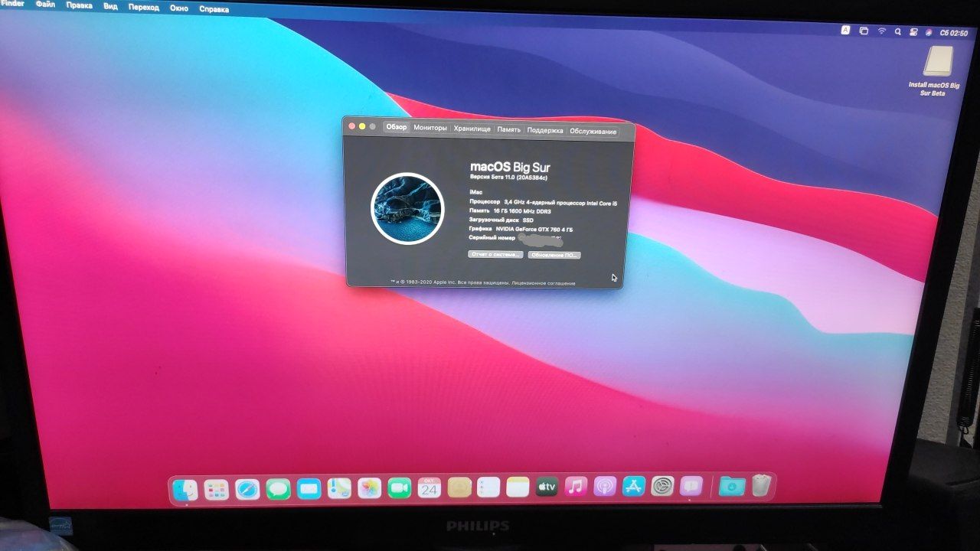Click the input source A icon in menu bar
Viewport: 980px width, 551px height.
[x=846, y=31]
